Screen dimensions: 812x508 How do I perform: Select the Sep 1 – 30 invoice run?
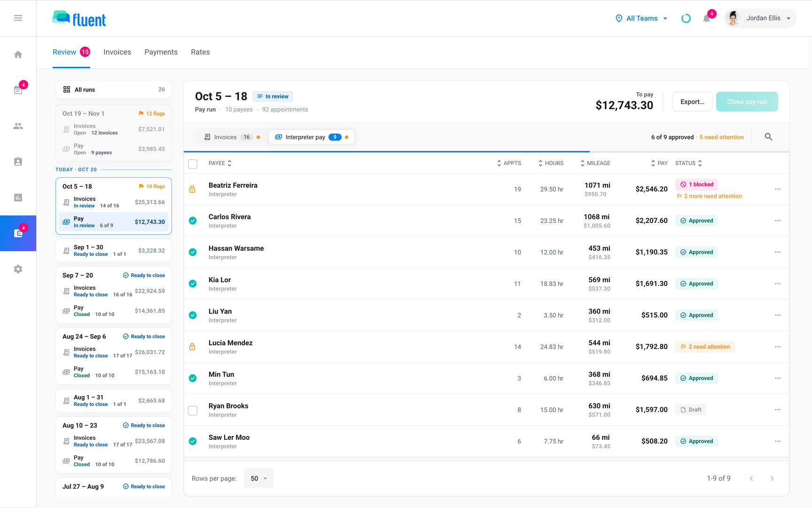point(114,250)
